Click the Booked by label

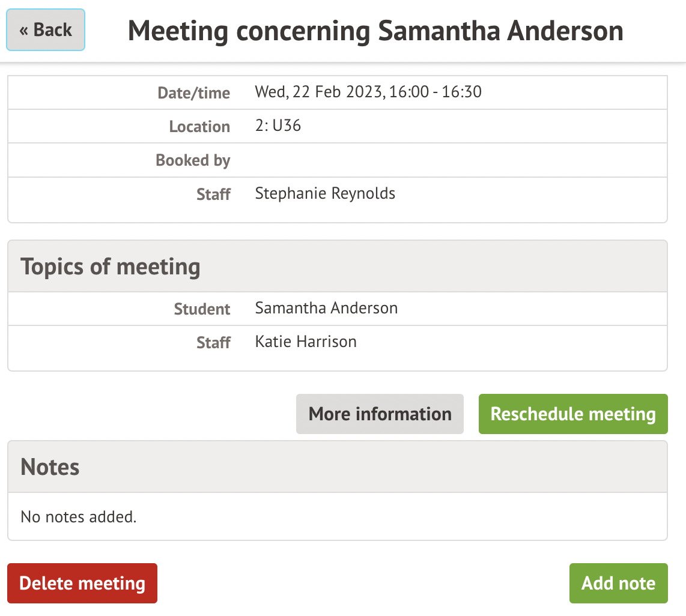click(193, 160)
